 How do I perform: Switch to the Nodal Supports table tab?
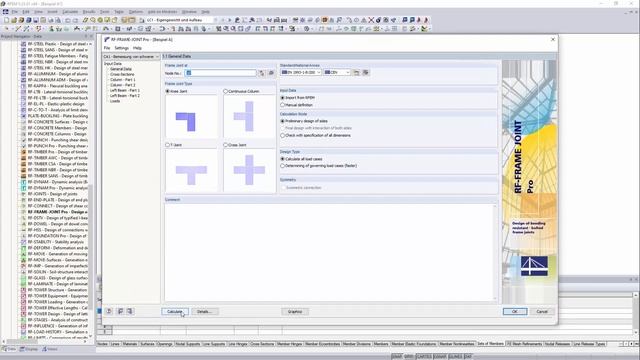click(187, 344)
